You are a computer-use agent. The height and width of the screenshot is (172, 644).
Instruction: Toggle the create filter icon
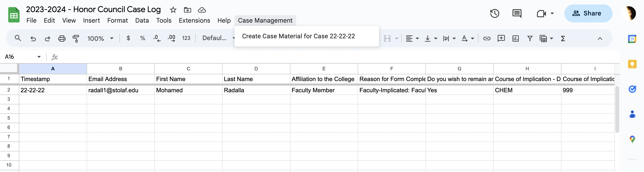coord(530,39)
